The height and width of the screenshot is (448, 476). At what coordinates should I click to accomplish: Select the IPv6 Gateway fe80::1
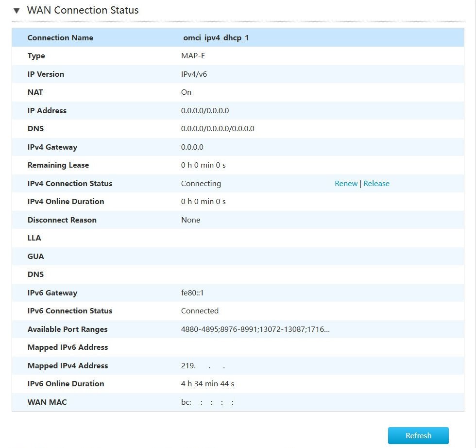click(x=193, y=293)
